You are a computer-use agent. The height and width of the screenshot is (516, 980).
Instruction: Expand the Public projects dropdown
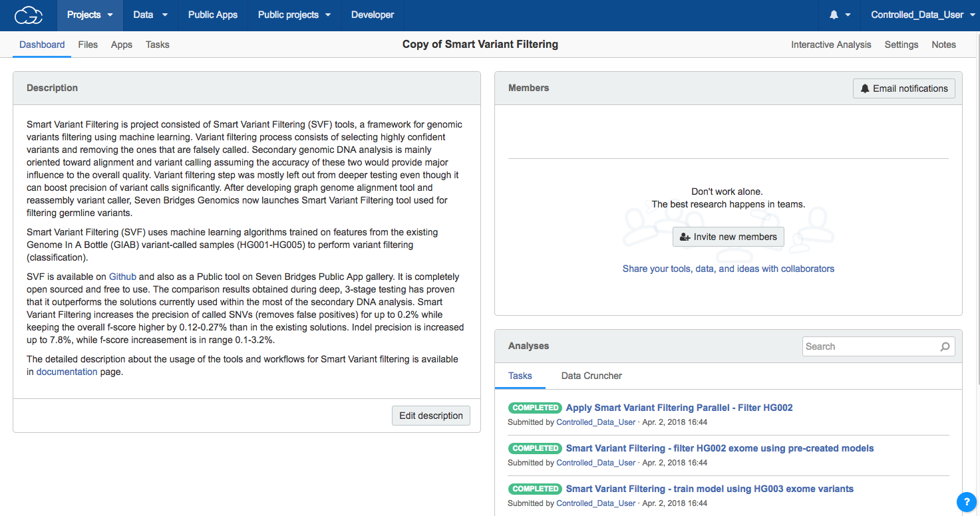coord(294,15)
